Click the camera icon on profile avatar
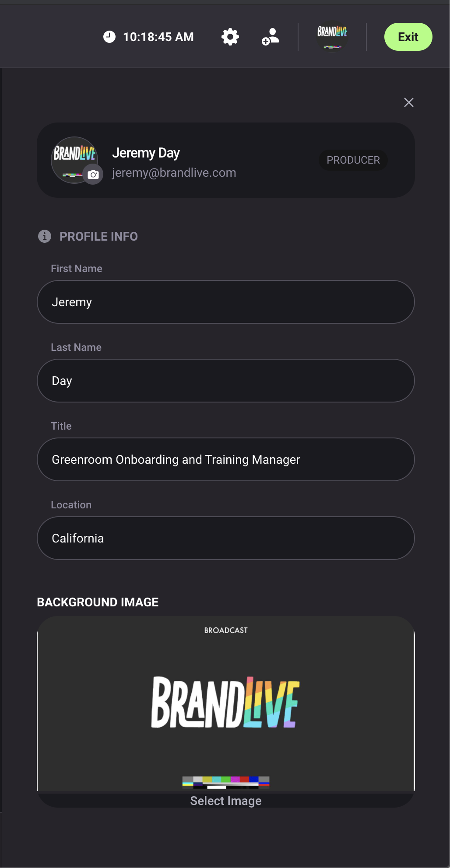 pyautogui.click(x=93, y=175)
